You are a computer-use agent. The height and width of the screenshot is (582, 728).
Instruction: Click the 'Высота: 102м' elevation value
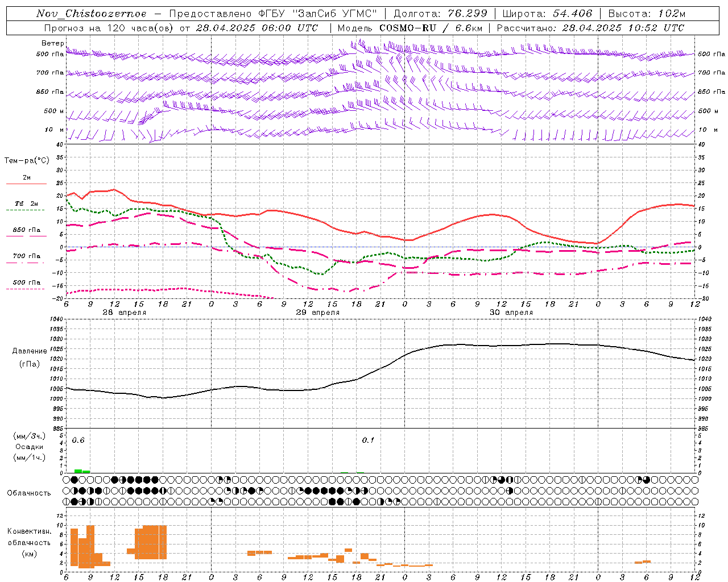click(647, 14)
